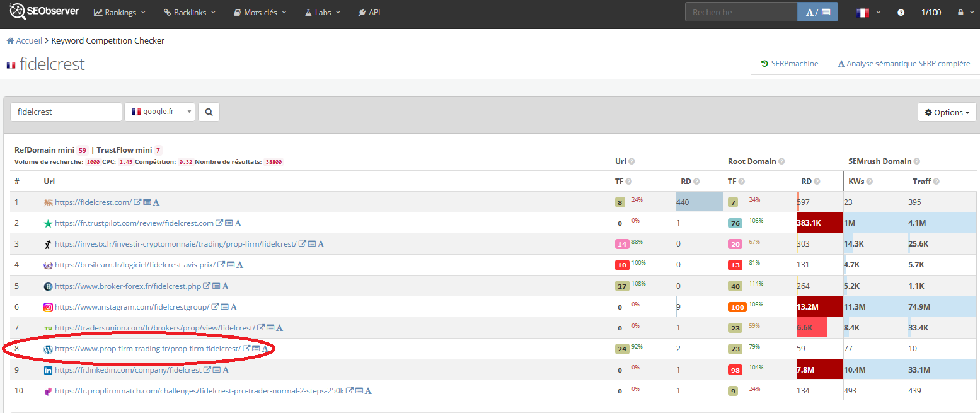The height and width of the screenshot is (413, 980).
Task: Click the list icon on the investx.fr row
Action: coord(311,244)
